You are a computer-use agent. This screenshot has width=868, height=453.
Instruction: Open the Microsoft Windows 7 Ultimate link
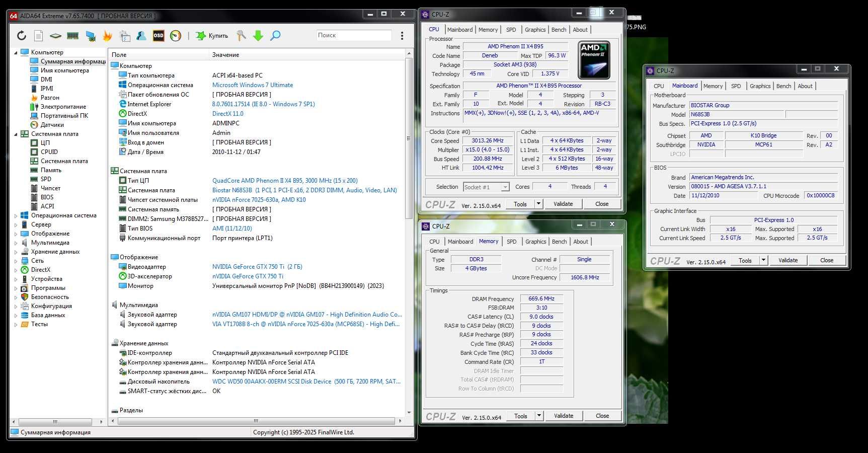[x=253, y=85]
